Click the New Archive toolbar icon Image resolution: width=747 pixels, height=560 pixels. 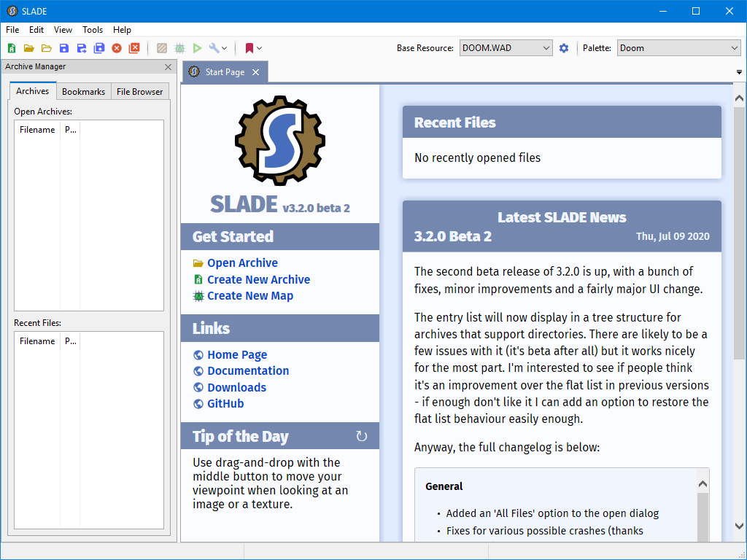12,48
